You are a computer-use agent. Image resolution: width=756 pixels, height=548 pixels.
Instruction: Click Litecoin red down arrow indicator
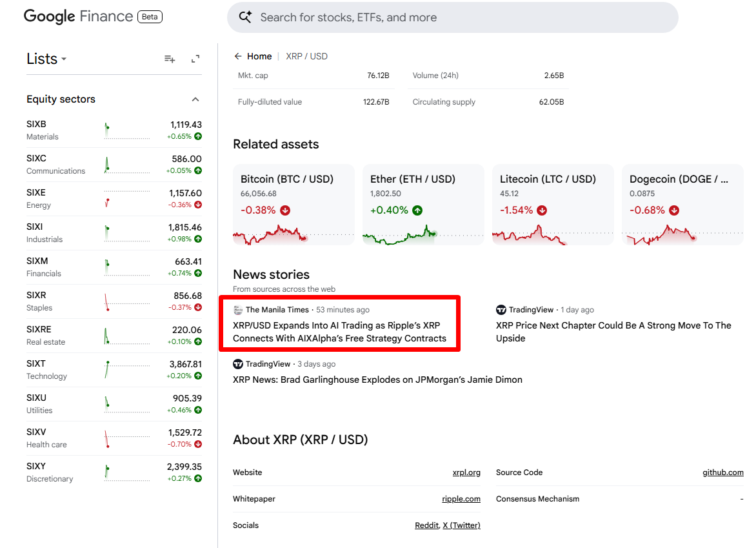point(542,210)
